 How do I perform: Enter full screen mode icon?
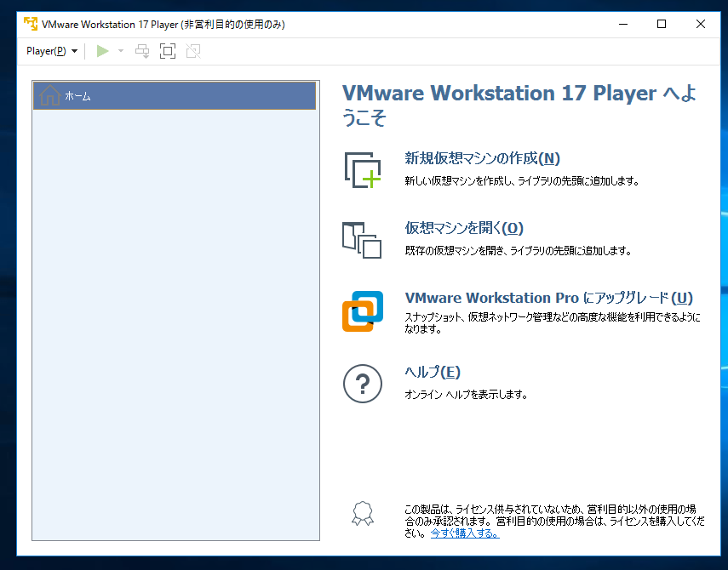pyautogui.click(x=168, y=51)
